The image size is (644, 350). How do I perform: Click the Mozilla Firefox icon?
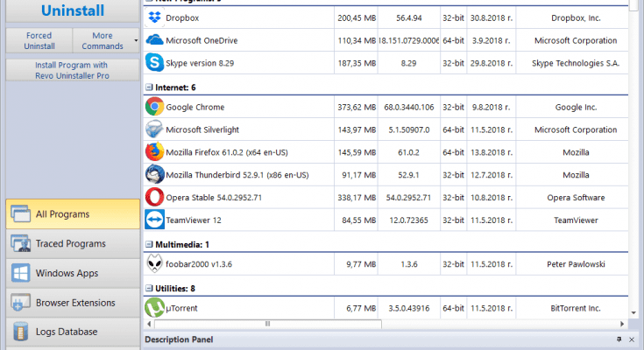[x=155, y=152]
